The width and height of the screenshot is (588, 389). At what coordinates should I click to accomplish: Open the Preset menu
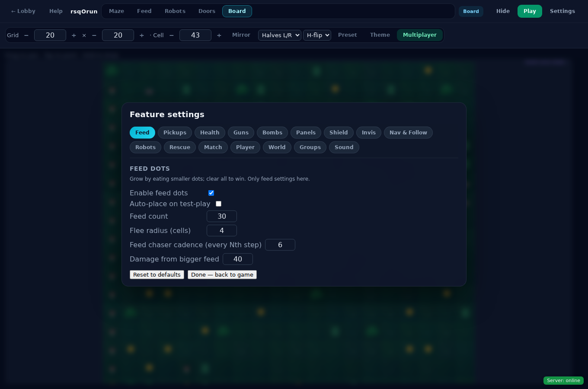(x=348, y=35)
